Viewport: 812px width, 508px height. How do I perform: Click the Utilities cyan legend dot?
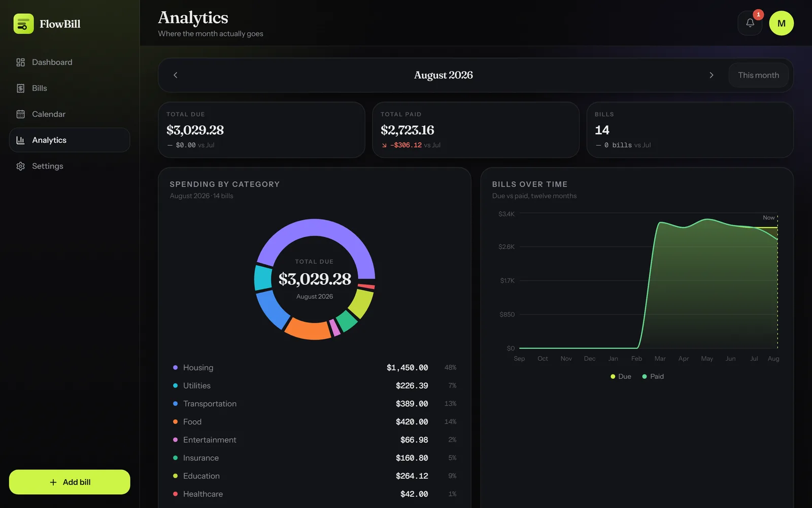point(175,386)
